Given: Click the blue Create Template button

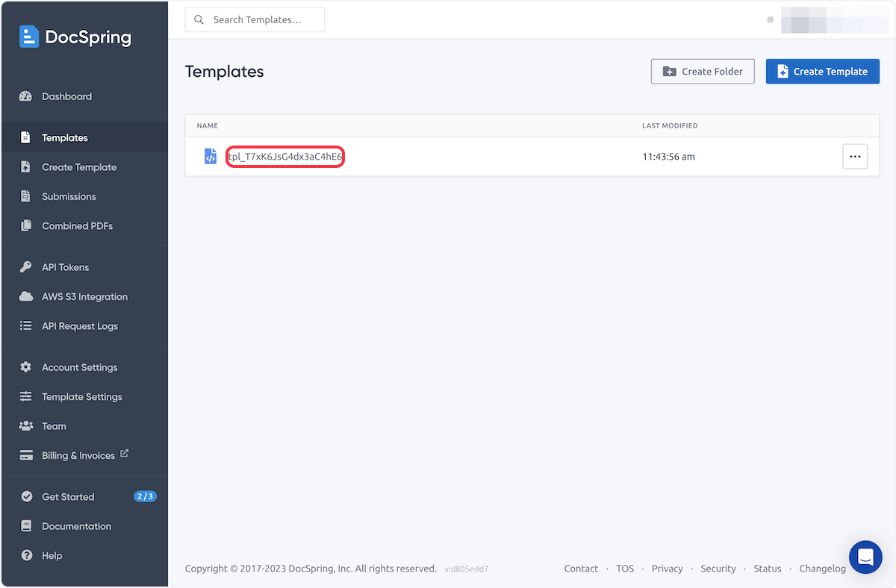Looking at the screenshot, I should point(823,72).
